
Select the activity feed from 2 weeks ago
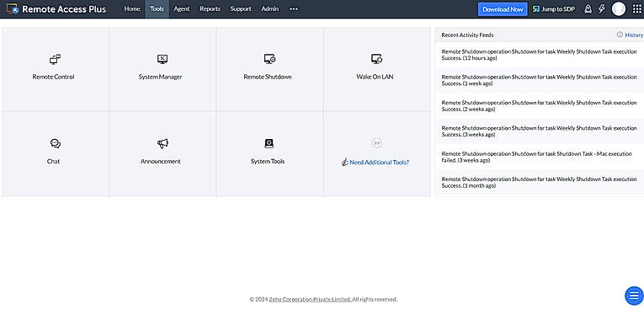pyautogui.click(x=540, y=105)
